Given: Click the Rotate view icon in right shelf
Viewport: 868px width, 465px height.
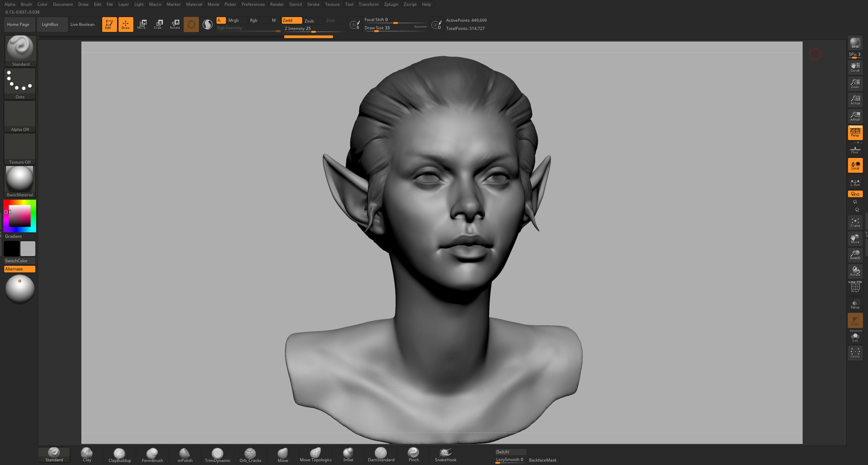Looking at the screenshot, I should [855, 271].
